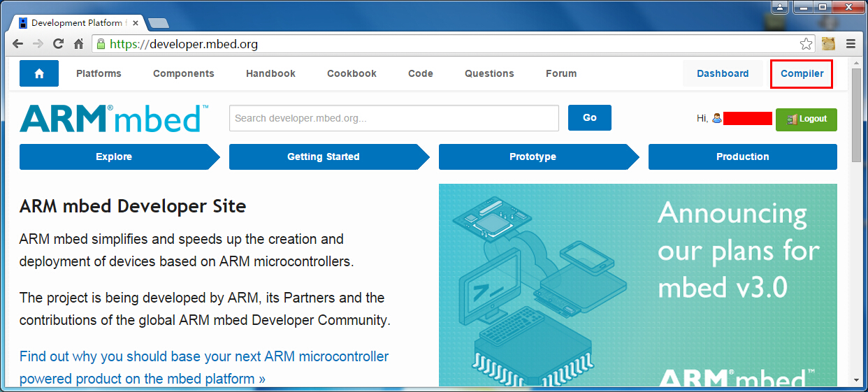Open the Chrome hamburger menu
This screenshot has height=392, width=868.
point(851,44)
